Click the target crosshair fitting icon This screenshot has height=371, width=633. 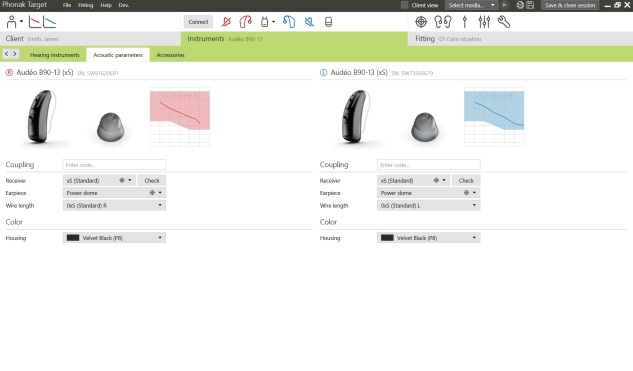click(x=421, y=22)
